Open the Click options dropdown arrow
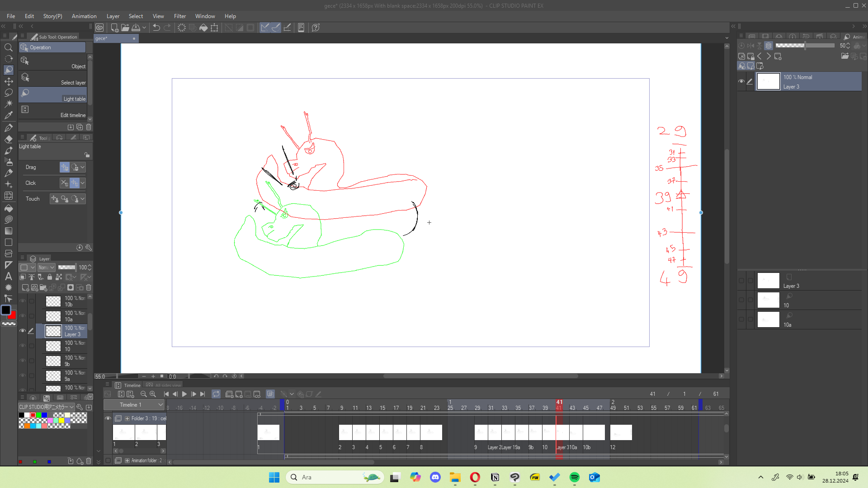Screen dimensions: 868x488 [83, 183]
